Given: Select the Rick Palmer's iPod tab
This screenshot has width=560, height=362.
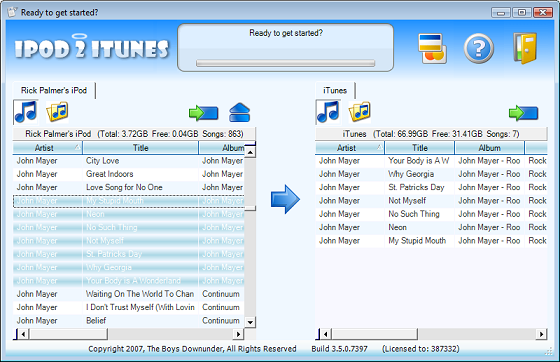Looking at the screenshot, I should coord(54,90).
